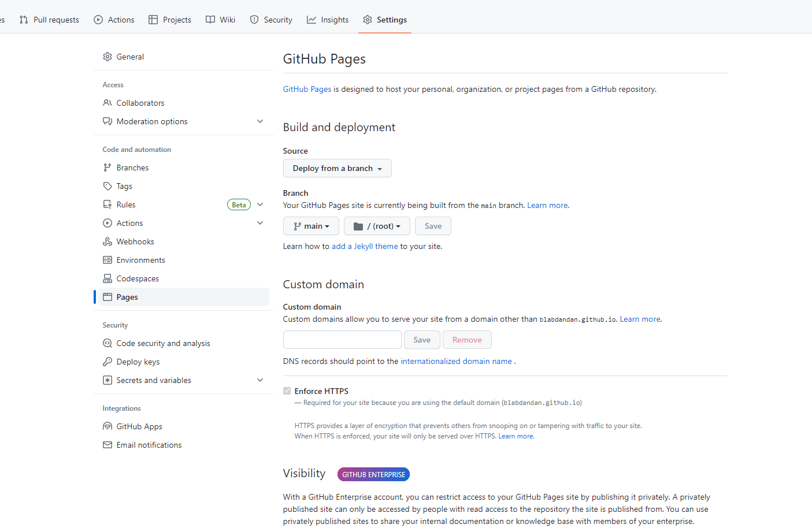Click the Insights graph icon
The height and width of the screenshot is (528, 812).
tap(312, 20)
